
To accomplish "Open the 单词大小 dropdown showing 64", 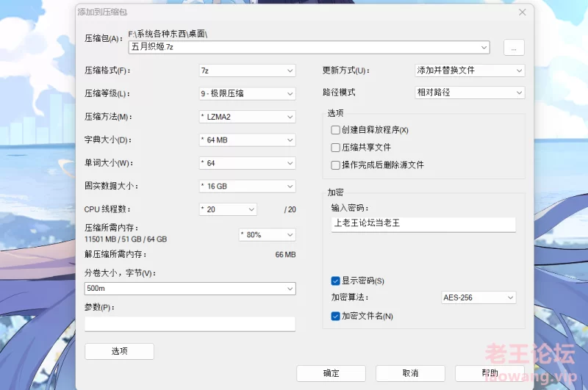I will click(247, 163).
